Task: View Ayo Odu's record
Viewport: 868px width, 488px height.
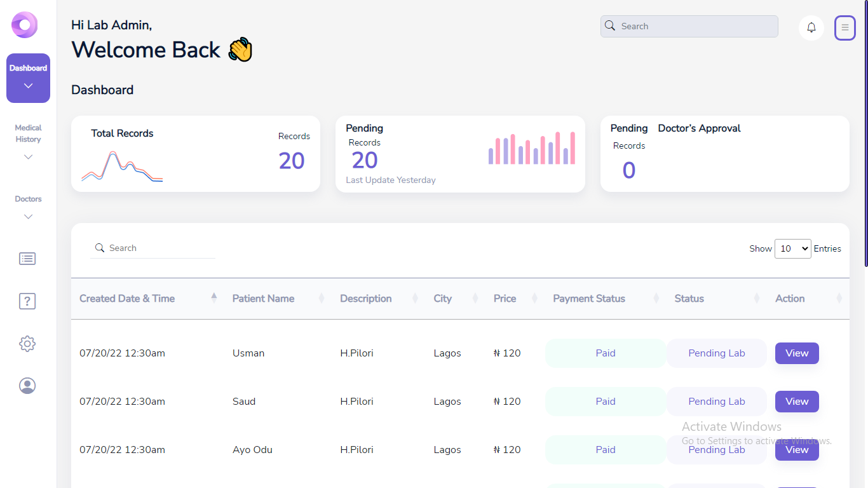Action: click(x=797, y=450)
